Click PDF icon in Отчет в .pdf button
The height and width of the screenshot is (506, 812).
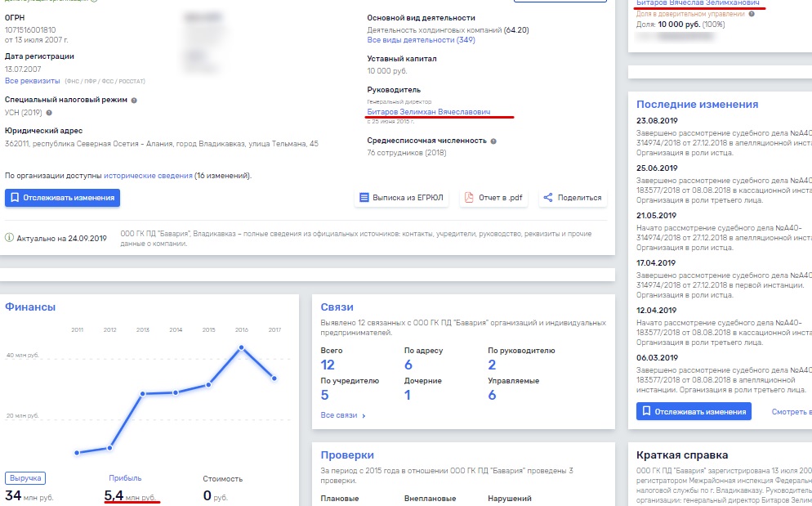pyautogui.click(x=469, y=198)
